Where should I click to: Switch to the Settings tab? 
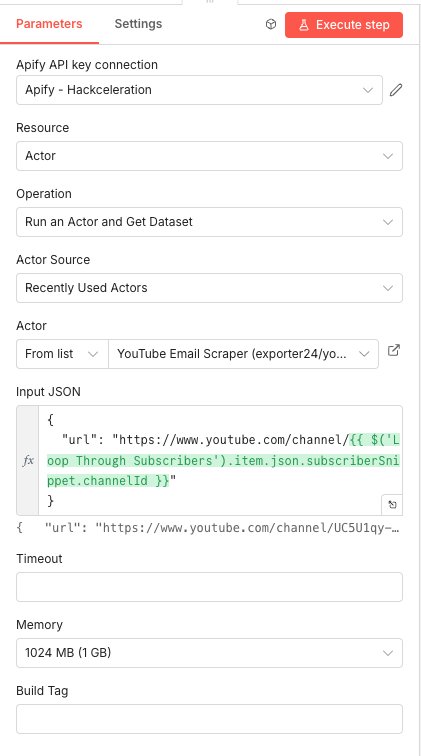click(138, 24)
